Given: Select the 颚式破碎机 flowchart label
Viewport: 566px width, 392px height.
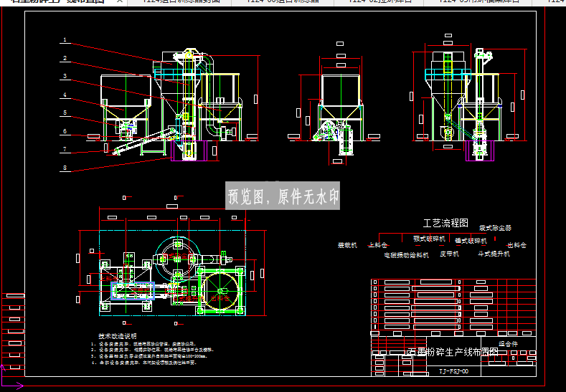Looking at the screenshot, I should [x=429, y=239].
